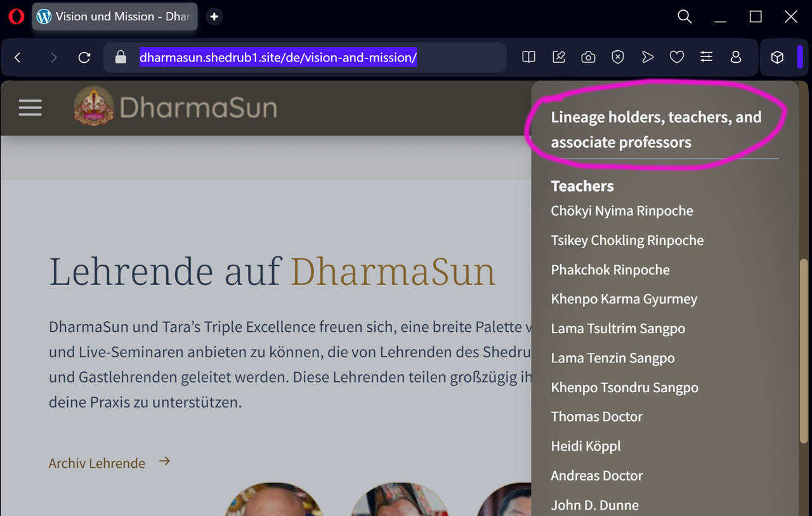Open Lineage holders, teachers, and associate professors

tap(656, 129)
